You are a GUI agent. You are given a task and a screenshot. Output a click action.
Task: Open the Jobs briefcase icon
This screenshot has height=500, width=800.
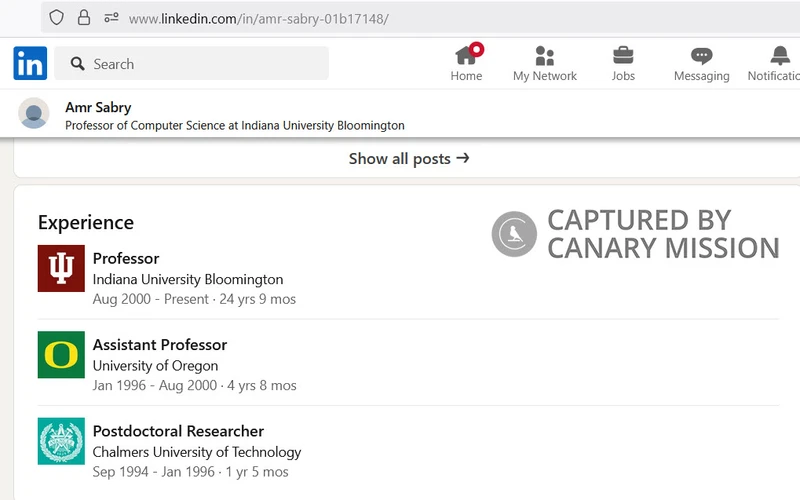click(x=623, y=56)
